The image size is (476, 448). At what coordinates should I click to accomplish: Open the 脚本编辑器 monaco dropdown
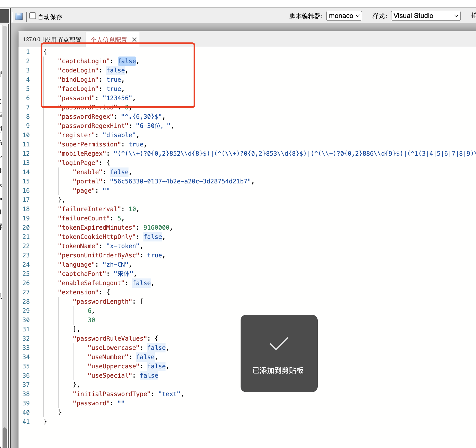coord(344,16)
